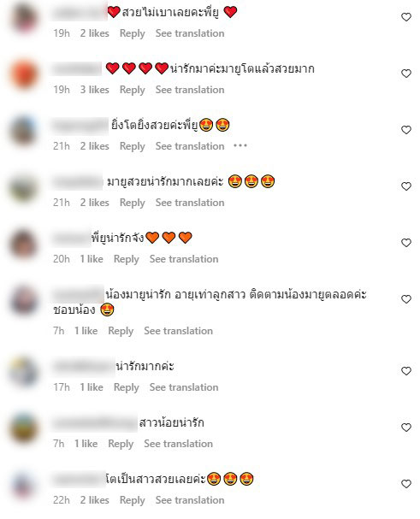See translation of 'สาวน้อยน่ารัก' comment

(x=178, y=444)
